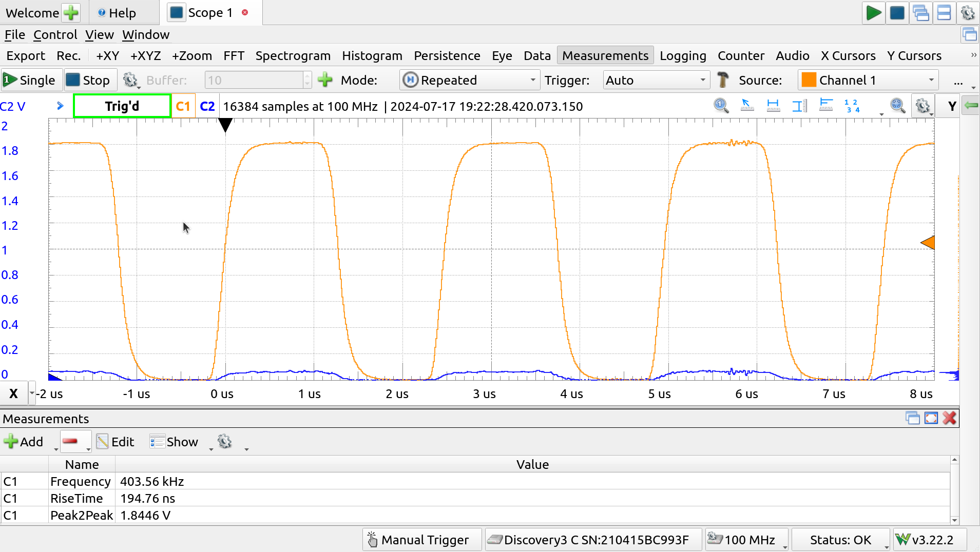Click the red remove measurement icon
Viewport: 980px width, 552px height.
point(70,442)
